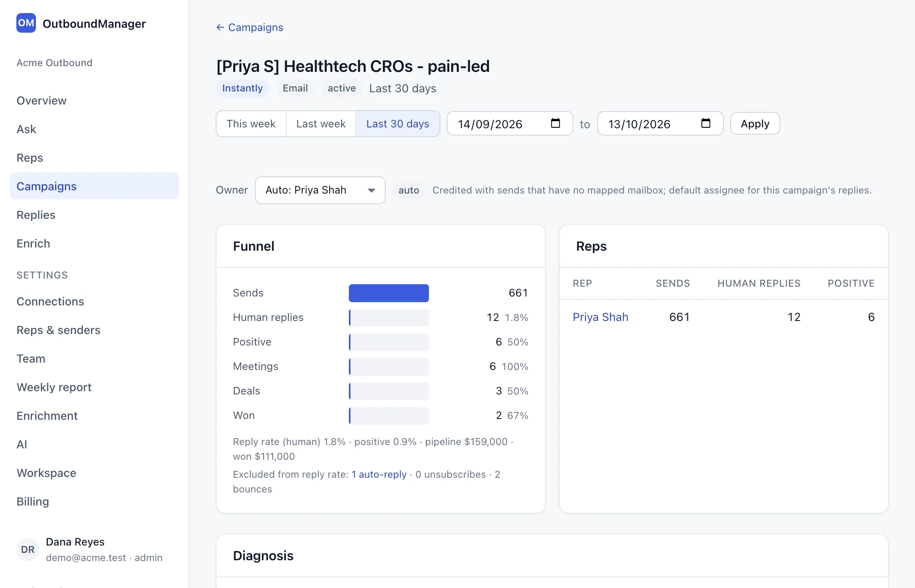Image resolution: width=915 pixels, height=588 pixels.
Task: Open Enrich in the sidebar
Action: tap(94, 243)
